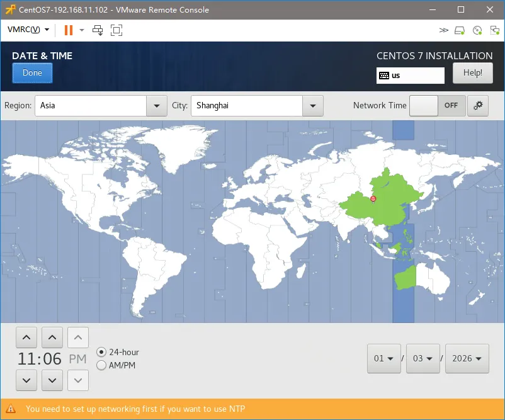
Task: Open the Help! button
Action: (472, 73)
